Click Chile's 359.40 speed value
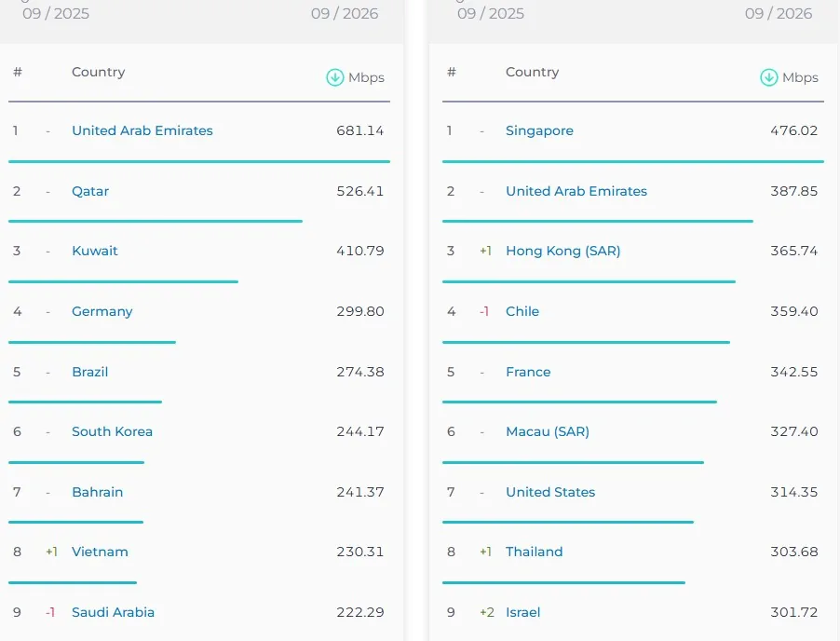 pos(794,311)
